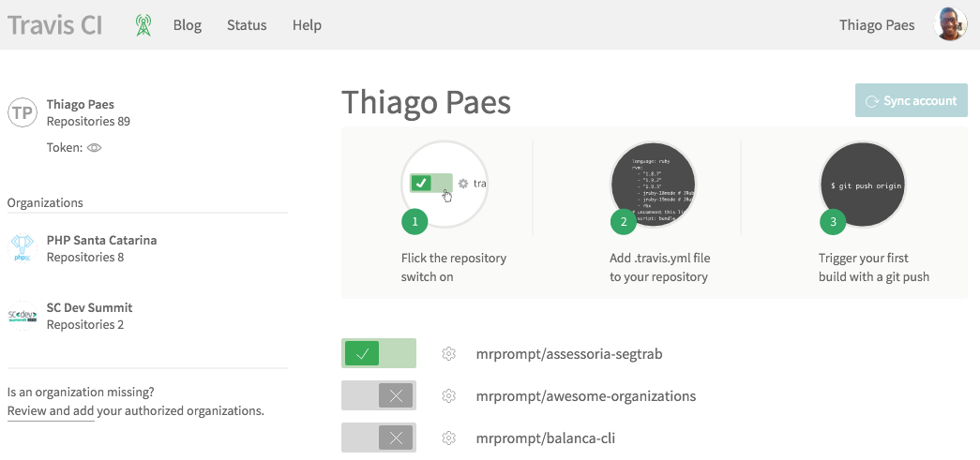Toggle on mrprompt/balanca-cli switch

pos(379,438)
